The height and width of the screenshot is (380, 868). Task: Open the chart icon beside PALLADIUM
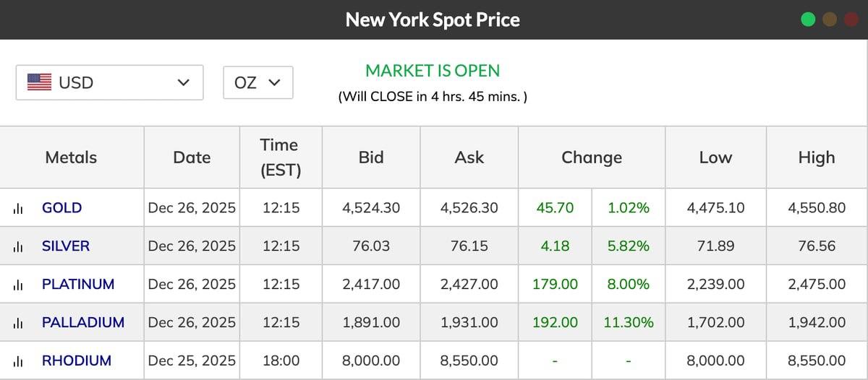pyautogui.click(x=18, y=323)
